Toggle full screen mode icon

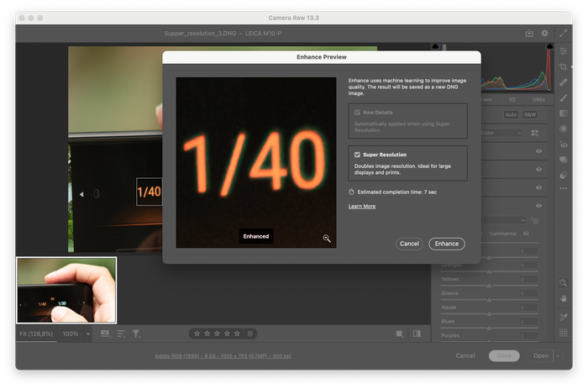[564, 34]
